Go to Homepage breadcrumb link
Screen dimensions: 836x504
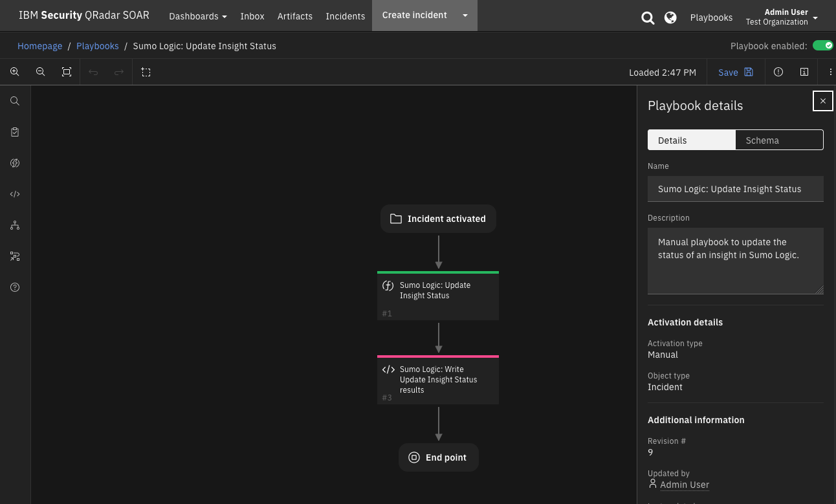point(40,46)
